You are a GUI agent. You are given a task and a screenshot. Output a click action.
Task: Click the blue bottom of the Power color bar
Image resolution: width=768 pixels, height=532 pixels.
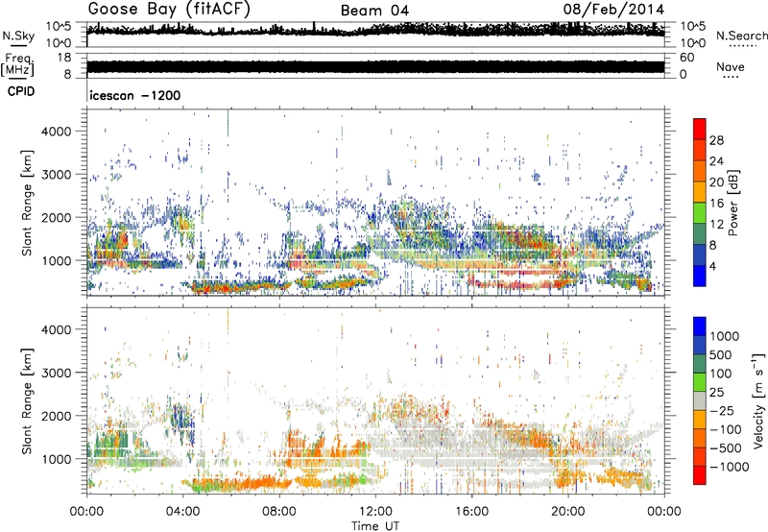click(700, 277)
